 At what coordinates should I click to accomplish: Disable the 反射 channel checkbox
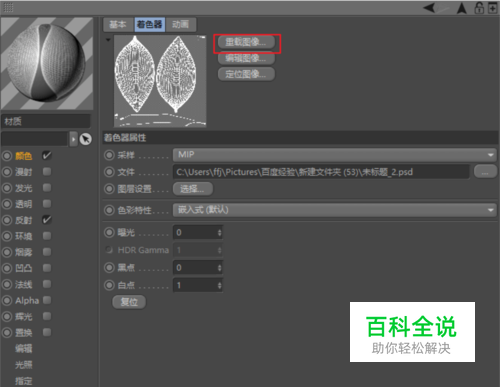[x=47, y=220]
